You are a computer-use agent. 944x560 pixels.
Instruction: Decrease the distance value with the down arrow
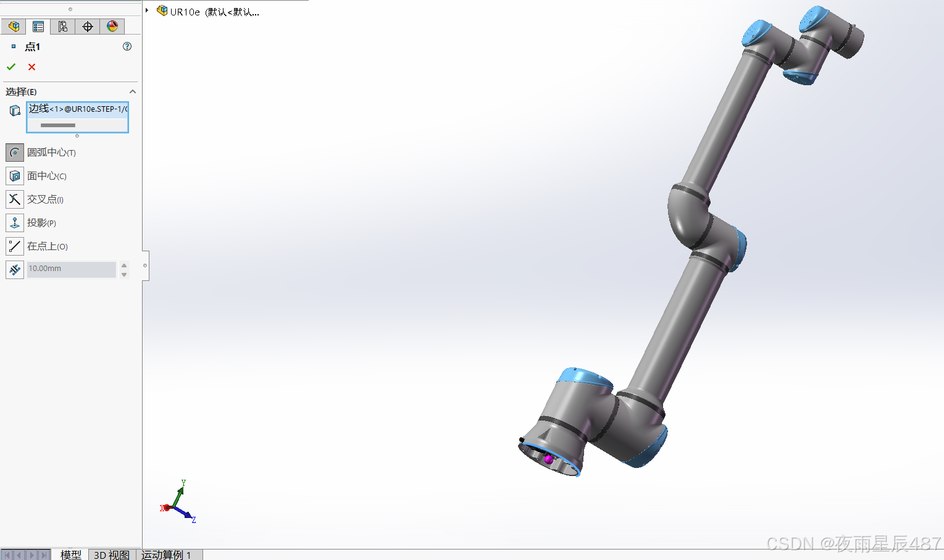click(x=124, y=274)
